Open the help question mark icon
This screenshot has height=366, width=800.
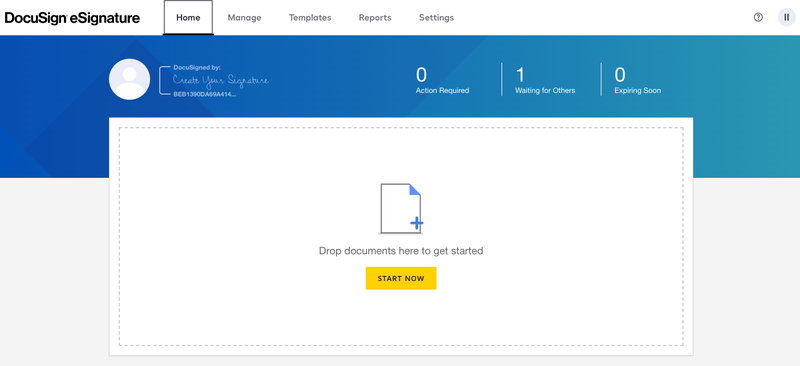758,17
